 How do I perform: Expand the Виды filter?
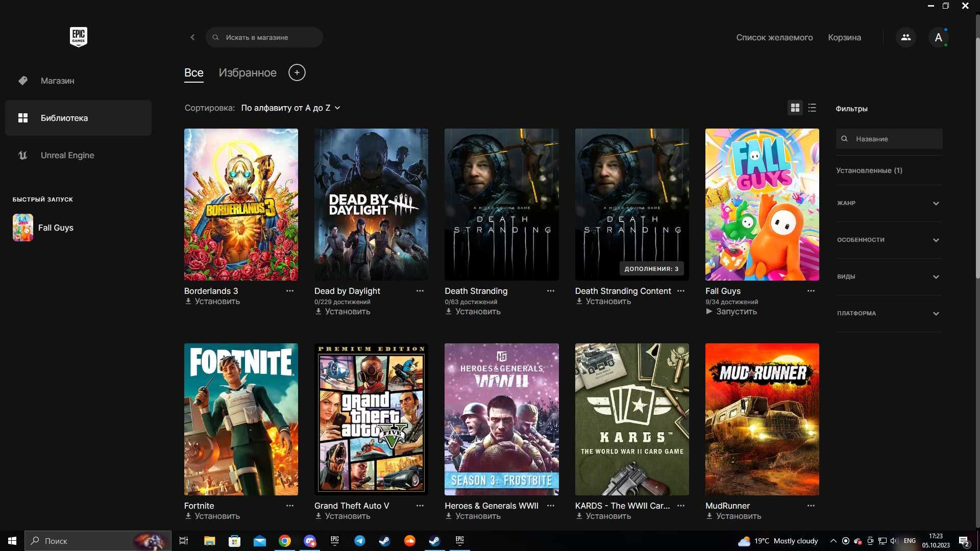click(888, 277)
